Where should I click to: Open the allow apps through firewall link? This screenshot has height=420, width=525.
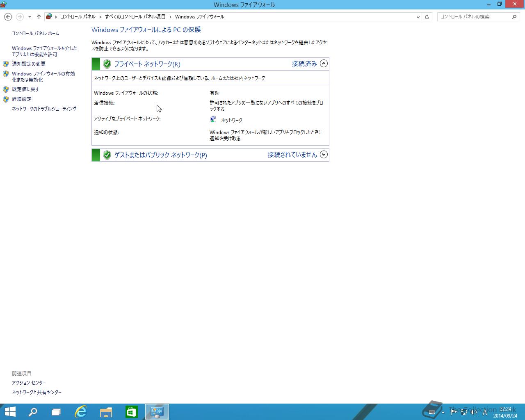pos(44,51)
